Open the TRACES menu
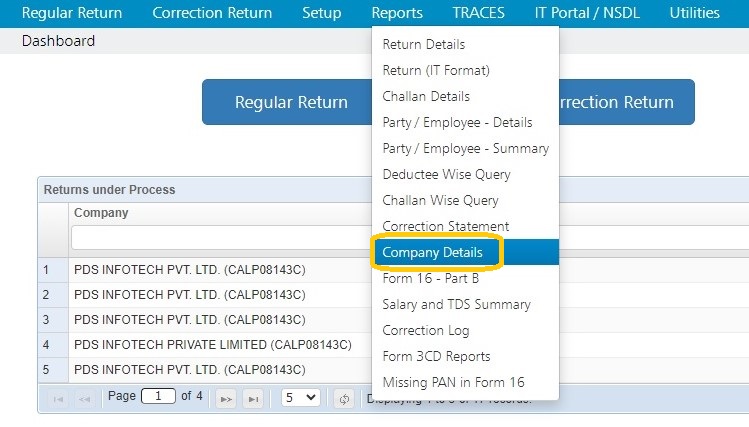The width and height of the screenshot is (749, 427). (x=478, y=13)
